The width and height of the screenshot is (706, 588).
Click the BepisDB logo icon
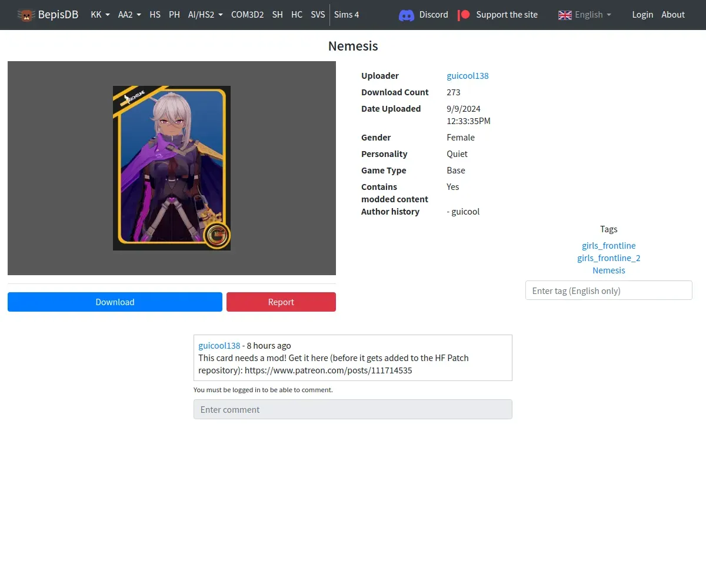click(x=26, y=15)
